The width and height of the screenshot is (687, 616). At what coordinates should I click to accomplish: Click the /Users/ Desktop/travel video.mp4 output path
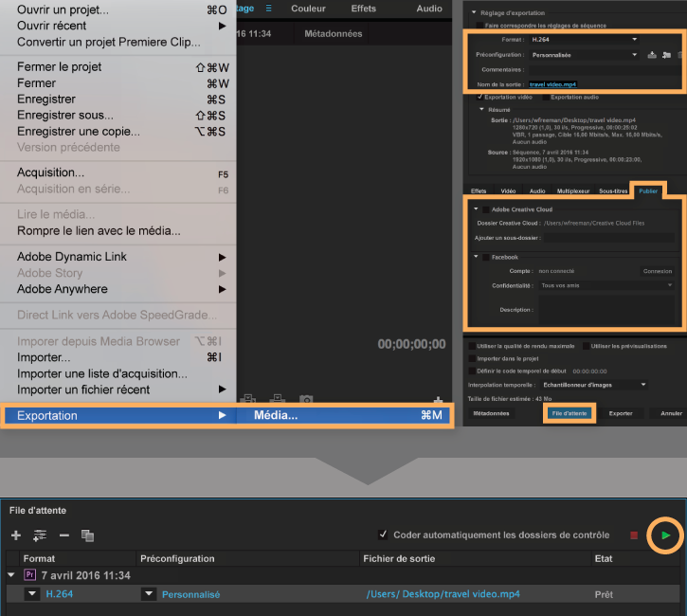tap(443, 594)
